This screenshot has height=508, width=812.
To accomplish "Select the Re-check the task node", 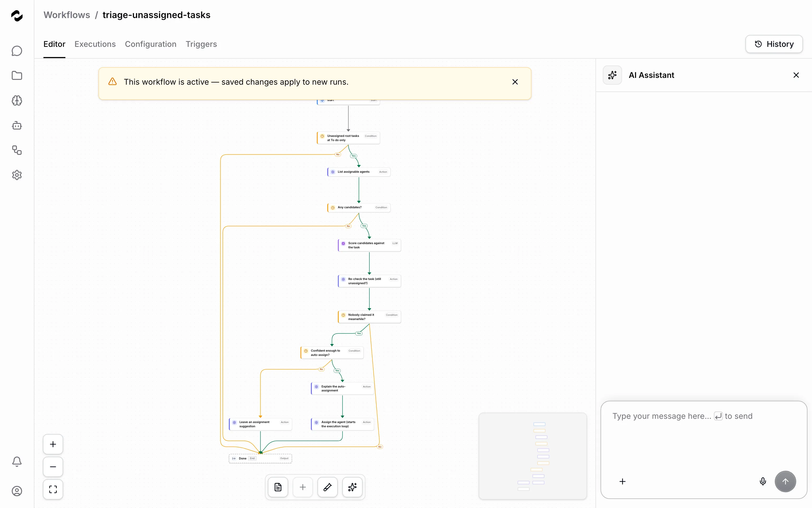I will (x=369, y=281).
